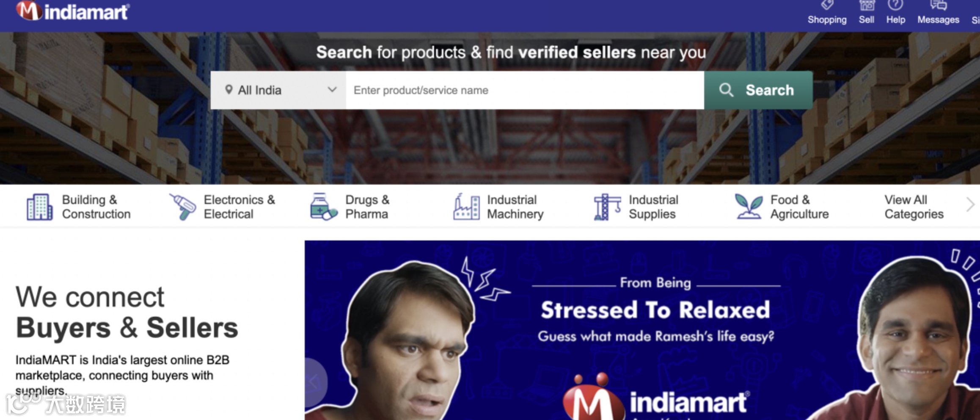Open the Stressed To Relaxed banner
980x420 pixels.
[642, 330]
